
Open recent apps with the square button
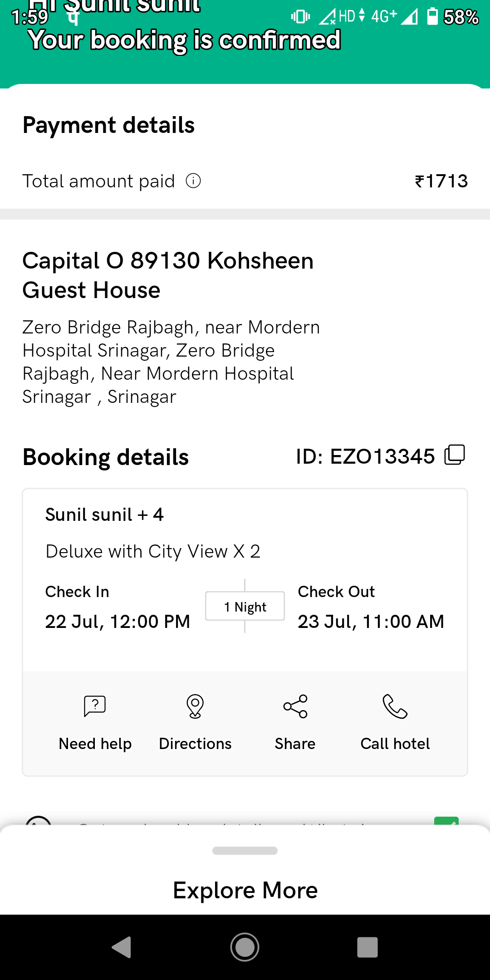pyautogui.click(x=367, y=947)
